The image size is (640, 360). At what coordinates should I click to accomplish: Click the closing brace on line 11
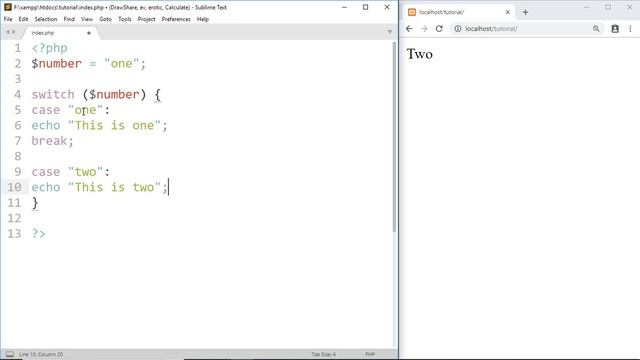point(35,203)
